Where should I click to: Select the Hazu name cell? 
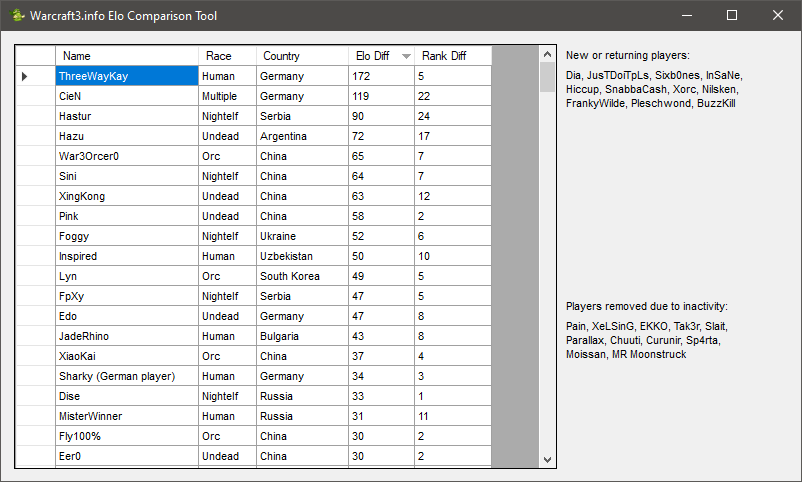pyautogui.click(x=127, y=136)
